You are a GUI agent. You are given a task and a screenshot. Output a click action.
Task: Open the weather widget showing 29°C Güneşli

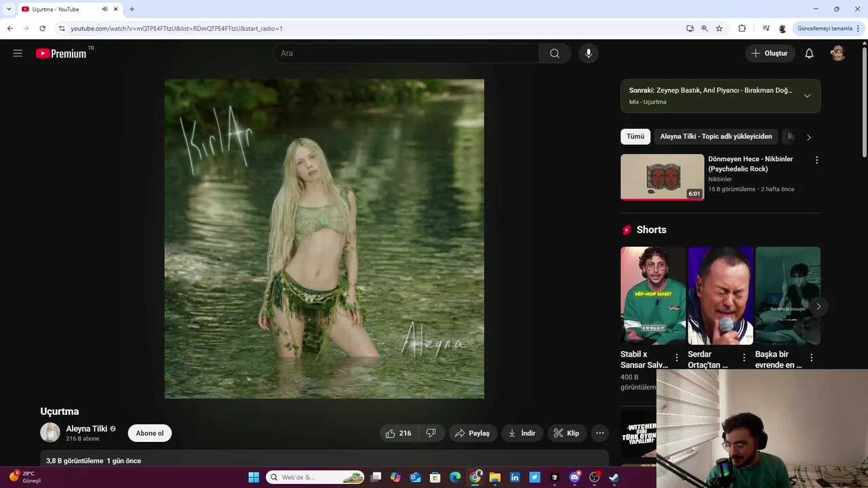point(26,477)
